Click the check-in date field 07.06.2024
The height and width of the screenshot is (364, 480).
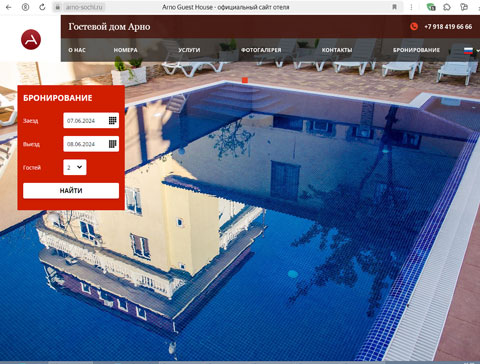(x=91, y=120)
